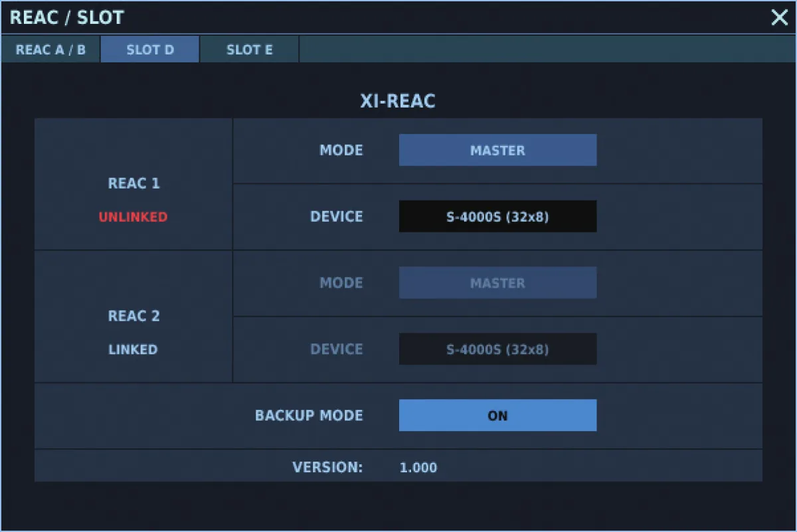Close the REAC / SLOT window
This screenshot has width=797, height=532.
[x=779, y=18]
